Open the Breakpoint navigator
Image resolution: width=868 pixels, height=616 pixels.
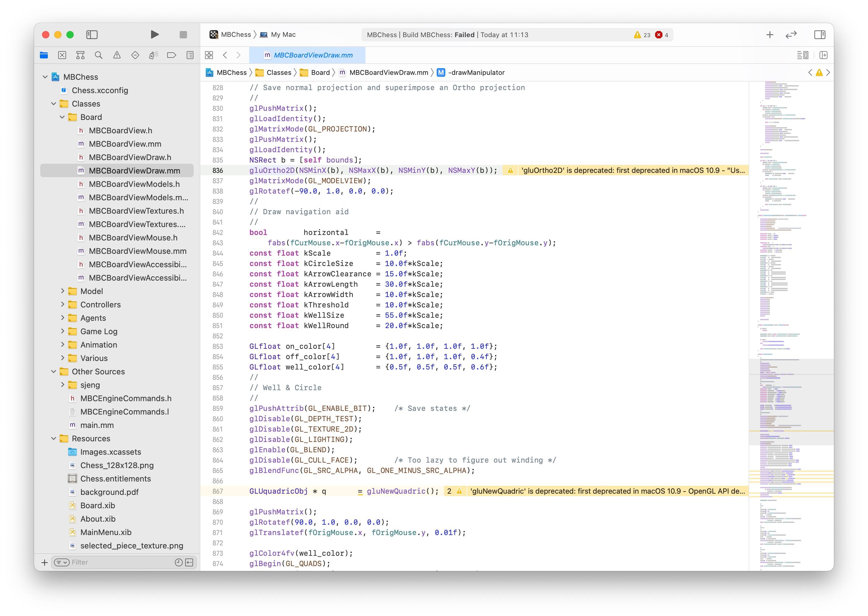click(171, 55)
